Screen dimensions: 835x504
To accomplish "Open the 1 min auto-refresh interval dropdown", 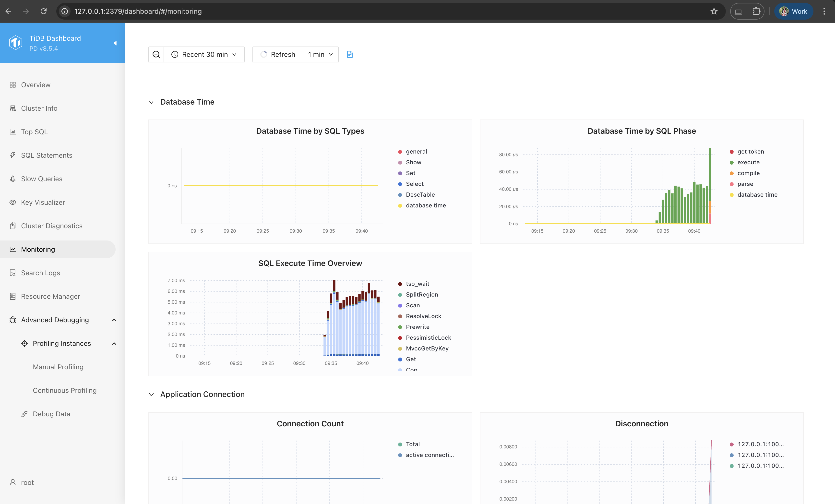I will point(320,55).
